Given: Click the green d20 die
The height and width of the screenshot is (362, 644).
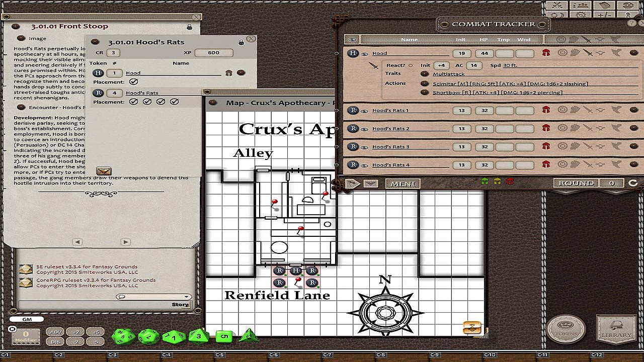Looking at the screenshot, I should tap(123, 336).
